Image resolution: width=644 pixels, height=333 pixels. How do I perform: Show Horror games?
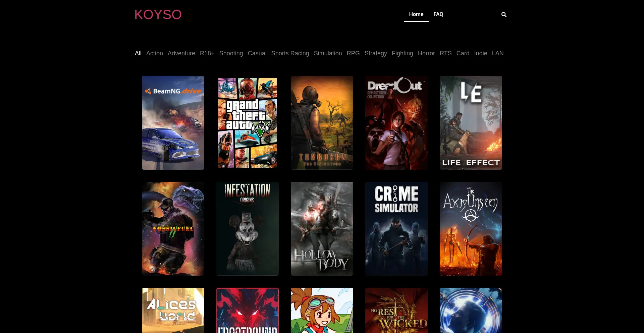426,53
